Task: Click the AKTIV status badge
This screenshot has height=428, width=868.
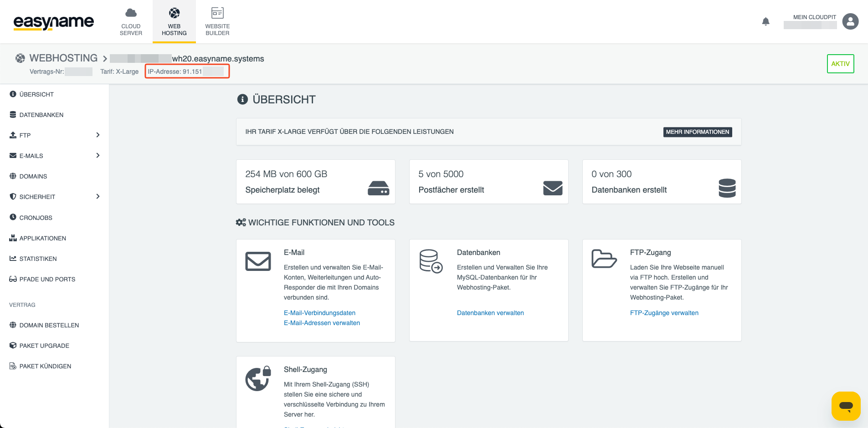Action: [840, 64]
